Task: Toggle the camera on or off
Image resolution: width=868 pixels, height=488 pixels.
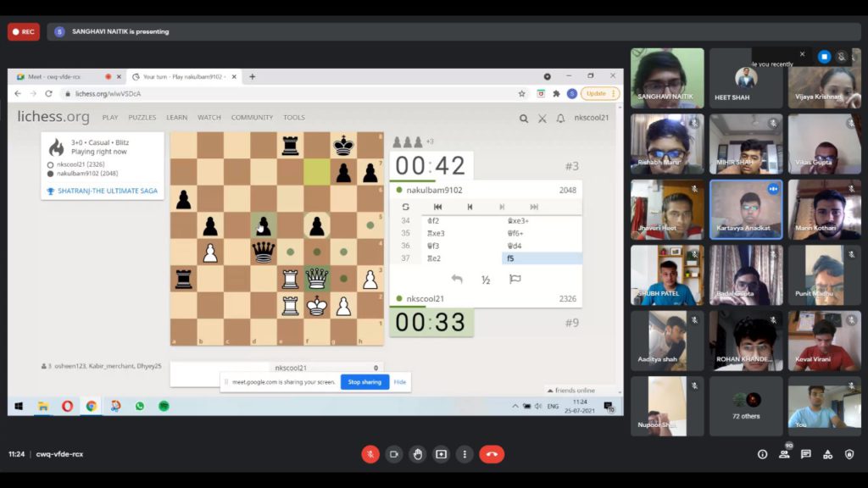Action: (394, 454)
